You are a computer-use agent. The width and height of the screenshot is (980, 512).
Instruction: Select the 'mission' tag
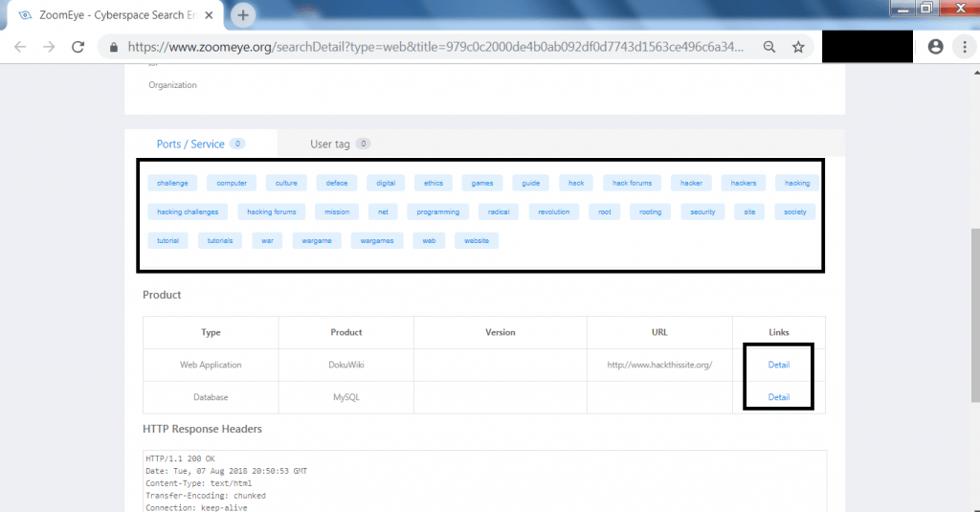pos(337,211)
